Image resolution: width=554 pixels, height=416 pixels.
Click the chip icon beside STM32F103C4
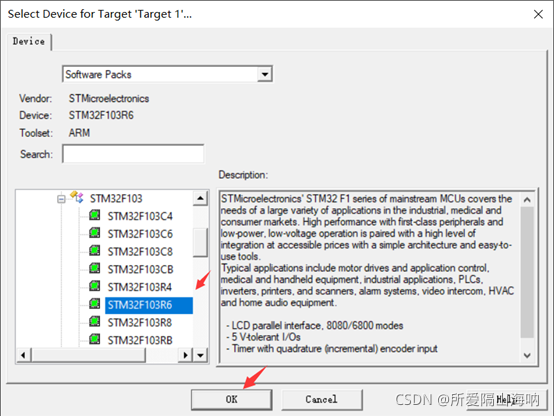(x=95, y=215)
